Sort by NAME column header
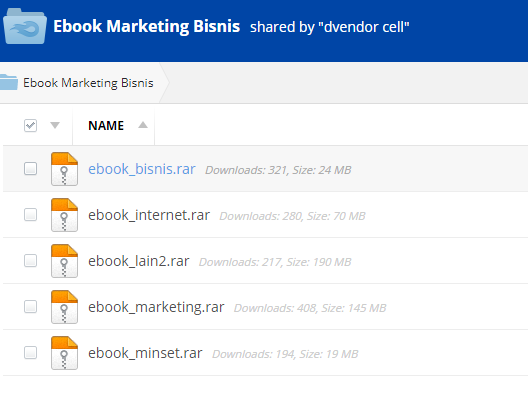The width and height of the screenshot is (528, 401). point(106,126)
